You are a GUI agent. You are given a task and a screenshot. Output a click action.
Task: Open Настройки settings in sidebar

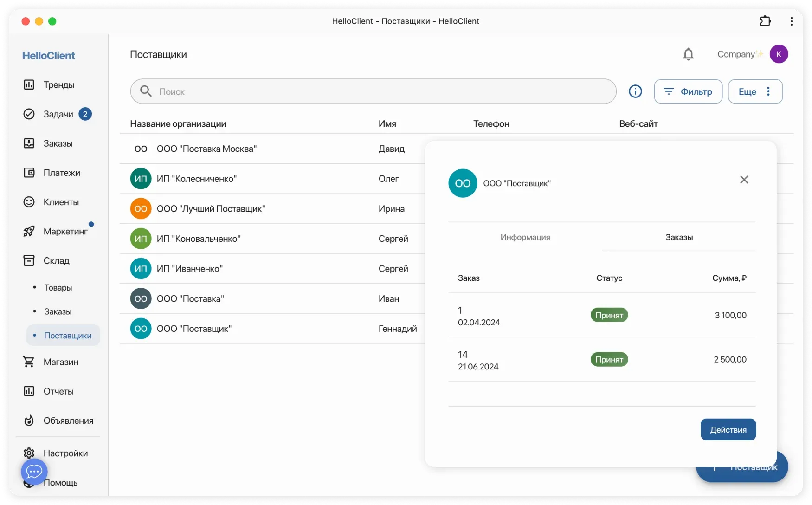[x=65, y=453]
